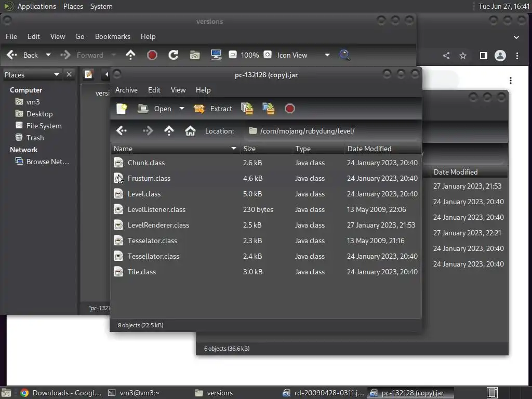
Task: Close the Places side pane
Action: pyautogui.click(x=69, y=74)
